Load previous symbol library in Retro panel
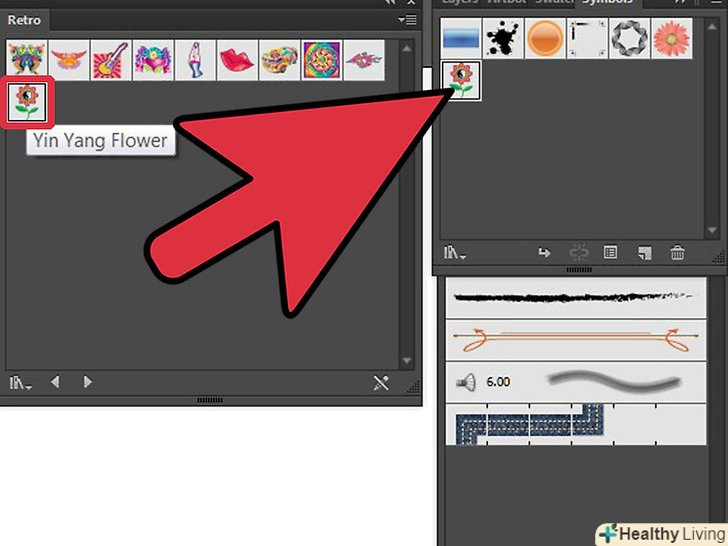This screenshot has width=728, height=546. coord(55,382)
